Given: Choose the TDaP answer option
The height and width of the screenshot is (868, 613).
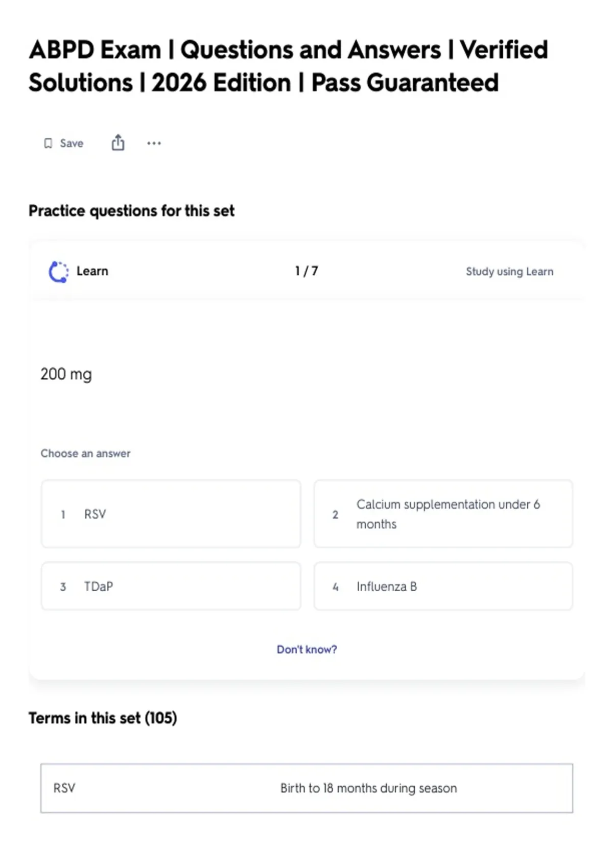Looking at the screenshot, I should [x=171, y=586].
